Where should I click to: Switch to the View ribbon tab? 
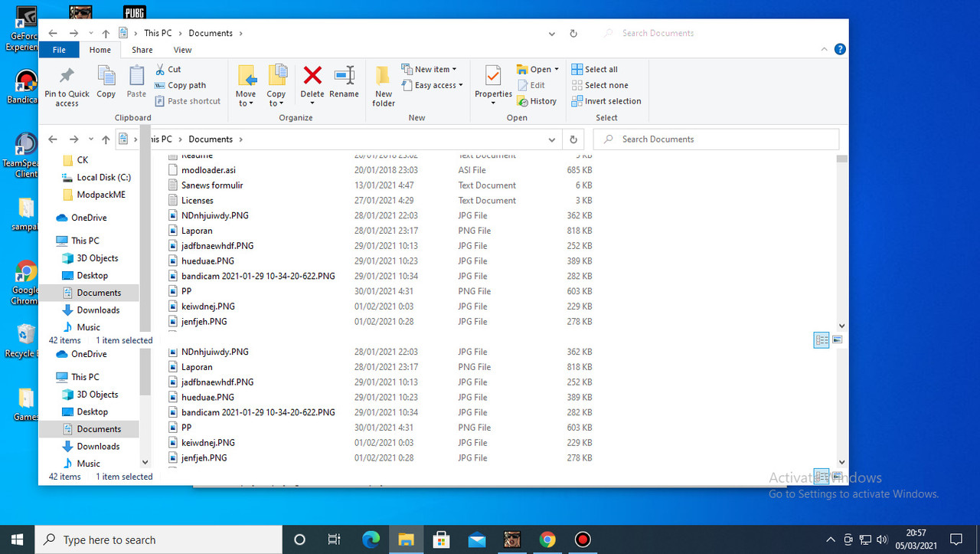[182, 50]
